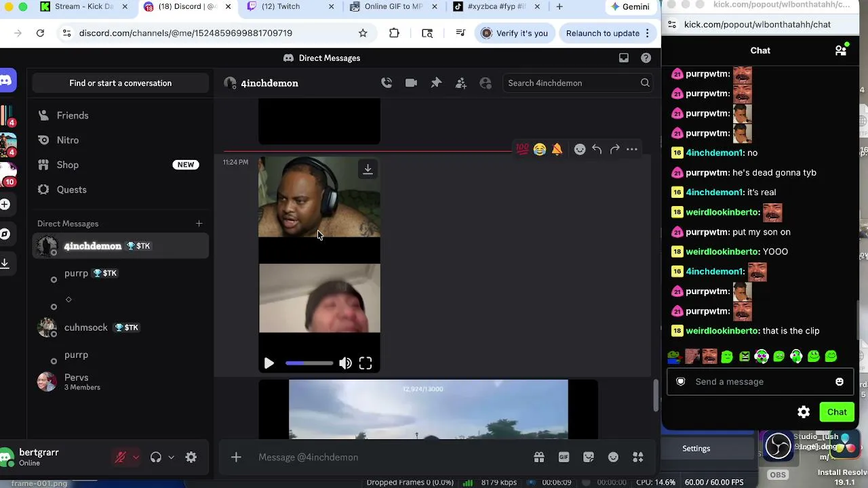The width and height of the screenshot is (868, 488).
Task: Click the Search 4inchdemon field
Action: (x=578, y=83)
